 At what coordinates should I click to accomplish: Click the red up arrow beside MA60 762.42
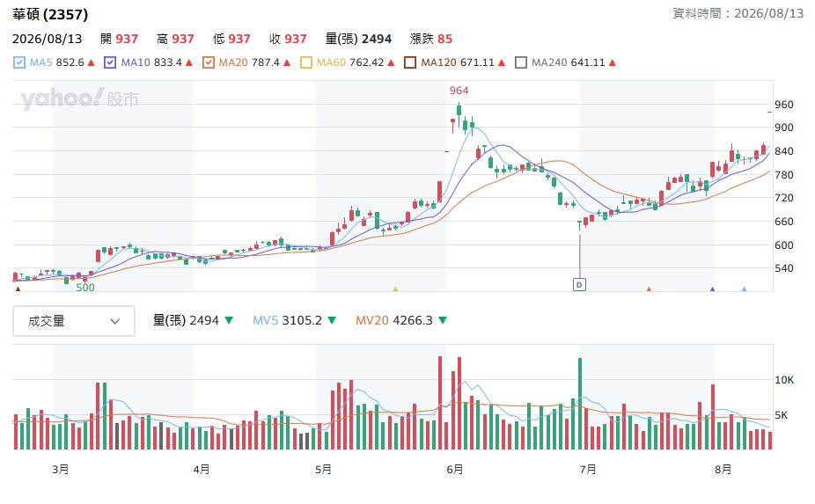[391, 62]
